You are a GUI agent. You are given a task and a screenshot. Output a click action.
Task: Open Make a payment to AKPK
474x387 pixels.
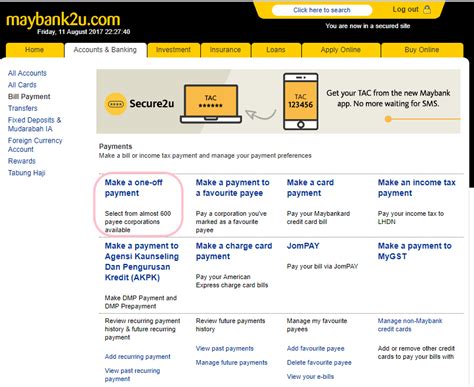pyautogui.click(x=142, y=262)
